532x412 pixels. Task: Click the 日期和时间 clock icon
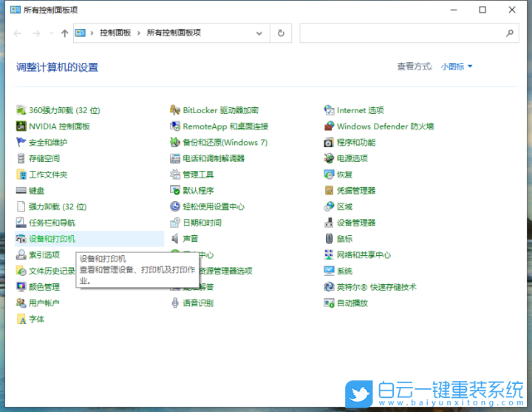(175, 223)
